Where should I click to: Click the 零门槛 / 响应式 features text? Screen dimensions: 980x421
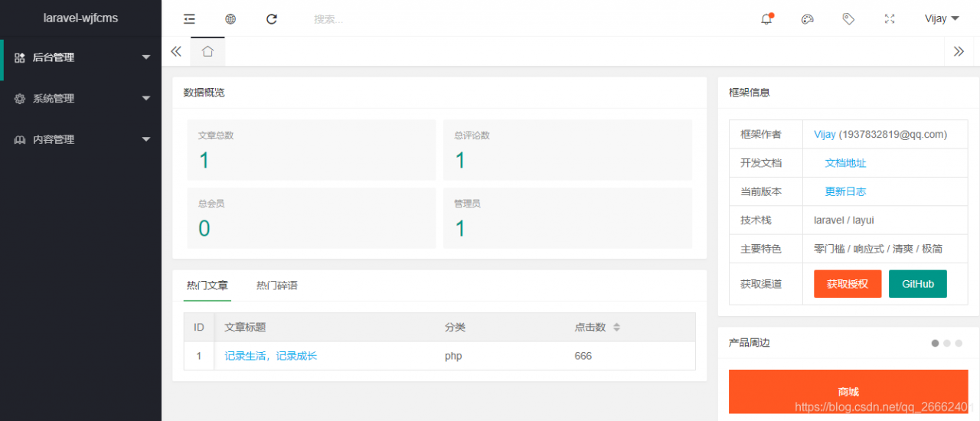878,249
